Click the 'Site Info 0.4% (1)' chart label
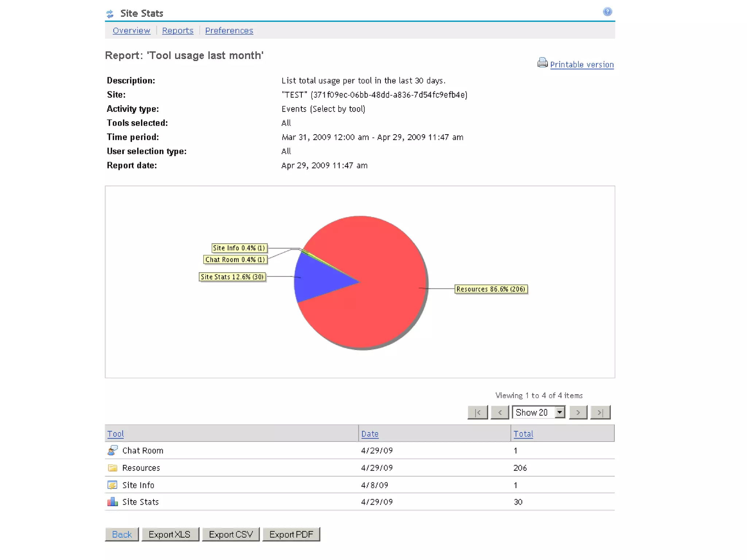 coord(239,248)
